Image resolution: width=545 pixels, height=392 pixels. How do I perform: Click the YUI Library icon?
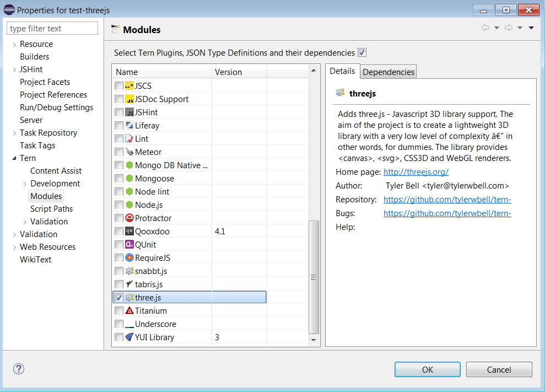(129, 337)
